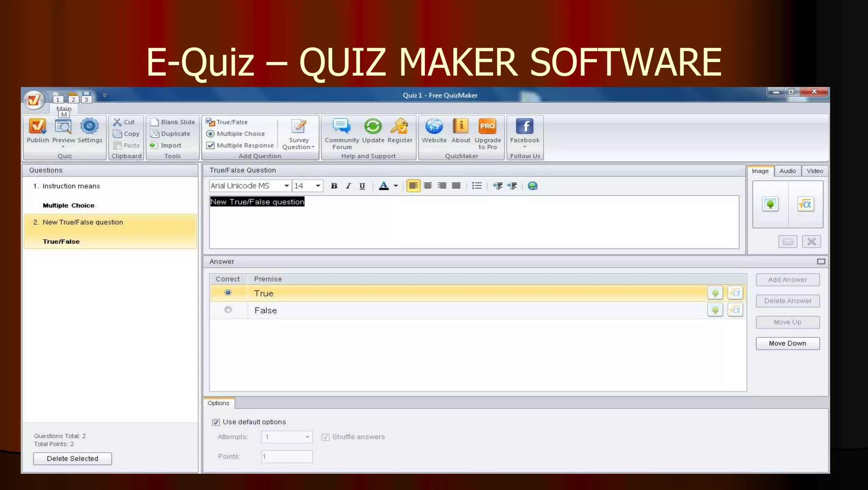Image resolution: width=868 pixels, height=490 pixels.
Task: Align question text right
Action: (442, 186)
